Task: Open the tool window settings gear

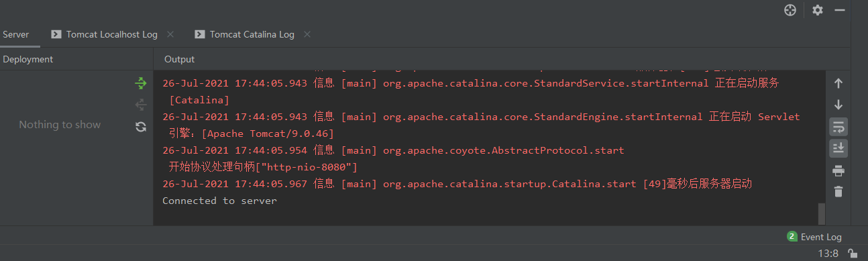Action: tap(817, 10)
